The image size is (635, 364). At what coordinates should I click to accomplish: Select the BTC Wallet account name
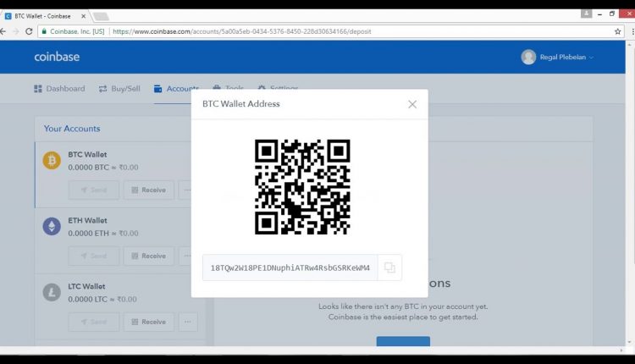point(87,155)
